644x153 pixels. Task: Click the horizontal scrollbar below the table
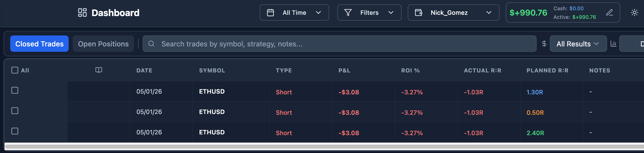[324, 146]
